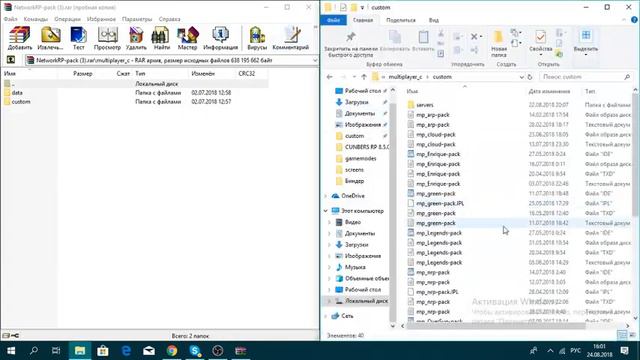This screenshot has height=360, width=640.
Task: Select gamemodes in the navigation pane
Action: (x=360, y=158)
